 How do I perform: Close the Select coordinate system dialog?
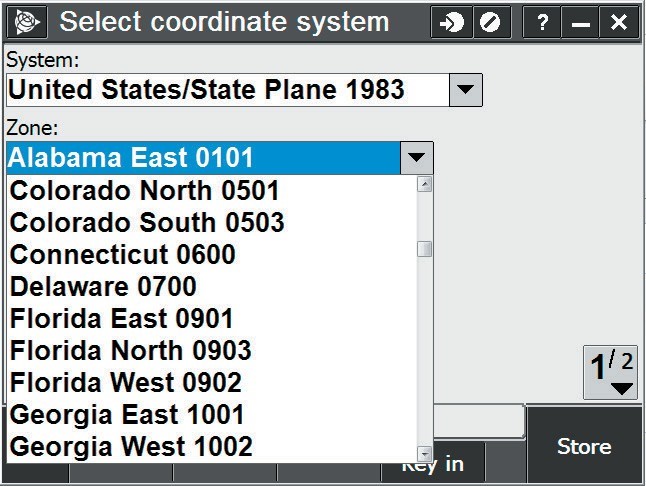pos(619,22)
